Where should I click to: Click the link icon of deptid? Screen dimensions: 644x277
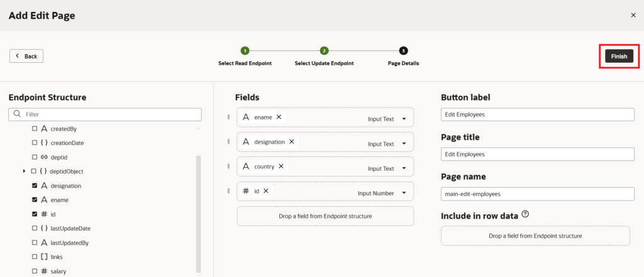tap(45, 157)
